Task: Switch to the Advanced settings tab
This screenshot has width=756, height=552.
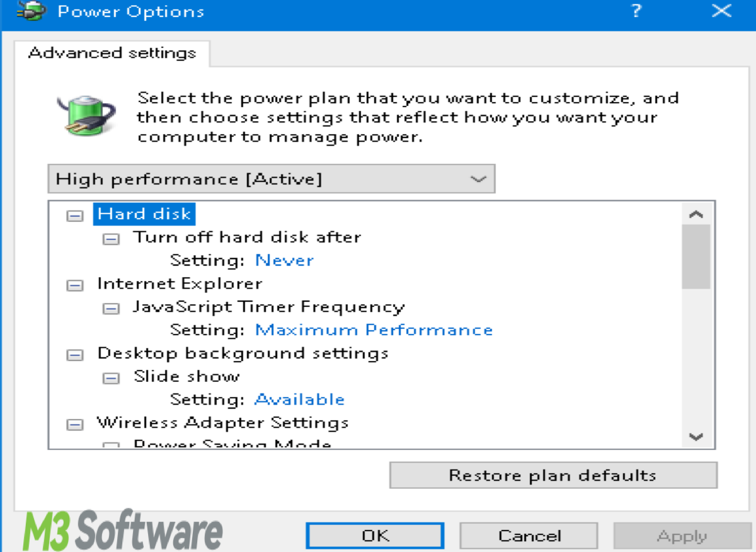Action: 112,53
